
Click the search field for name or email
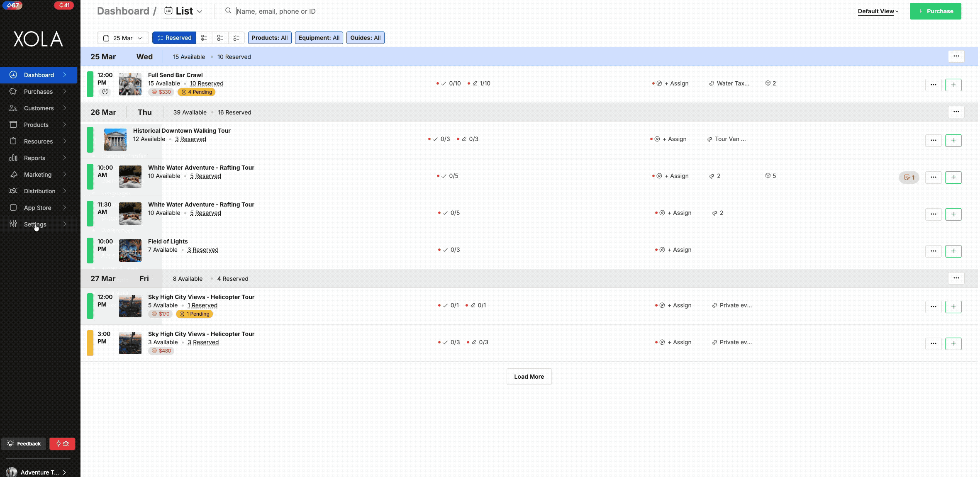pos(275,11)
